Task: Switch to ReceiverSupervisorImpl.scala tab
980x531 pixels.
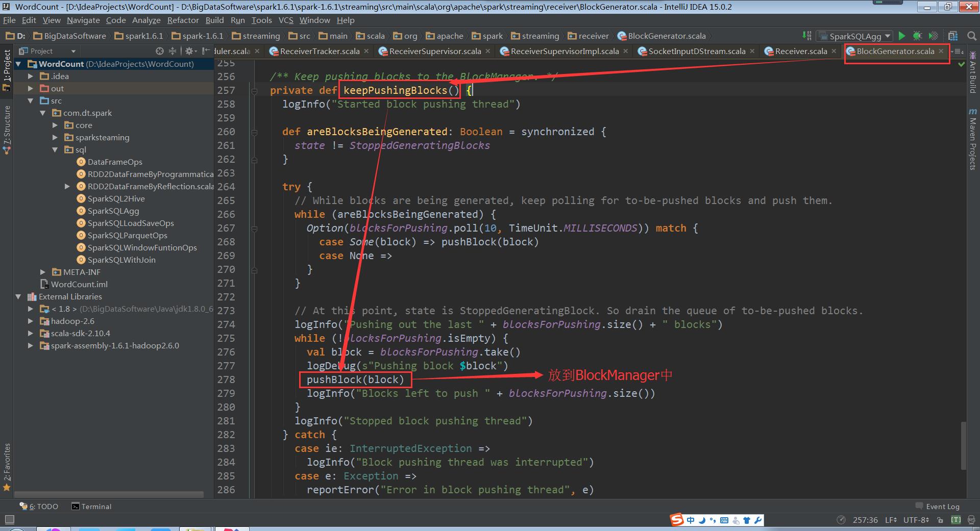Action: 565,51
